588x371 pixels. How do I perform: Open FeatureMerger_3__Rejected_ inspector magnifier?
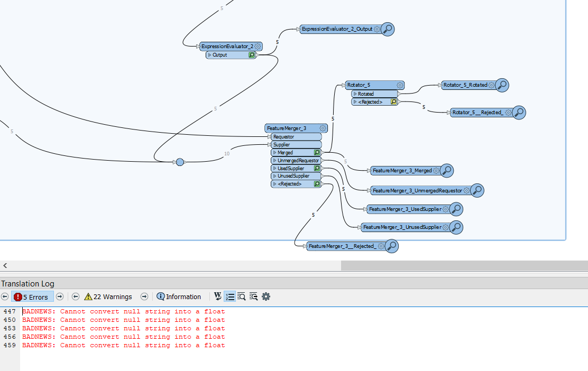[x=391, y=246]
